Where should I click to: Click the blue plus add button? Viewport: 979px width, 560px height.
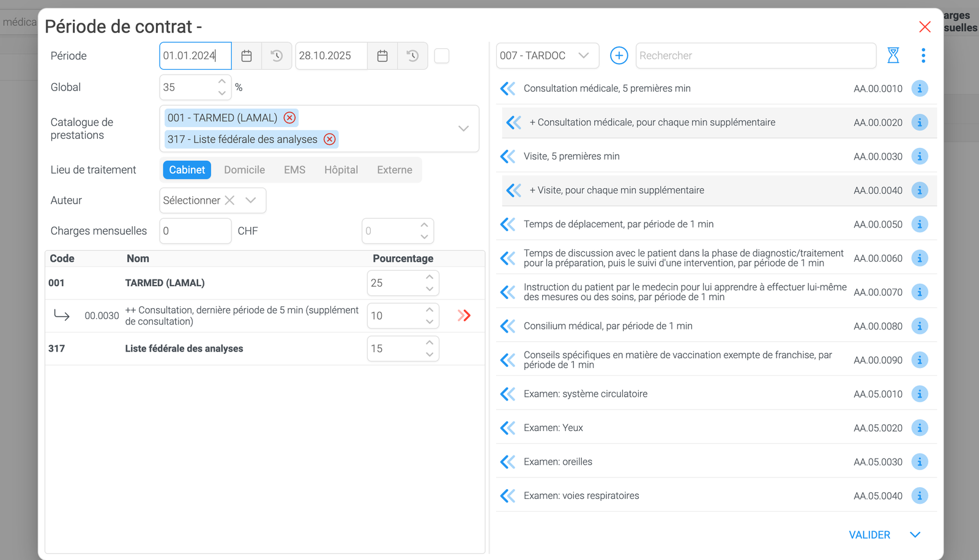pos(619,56)
